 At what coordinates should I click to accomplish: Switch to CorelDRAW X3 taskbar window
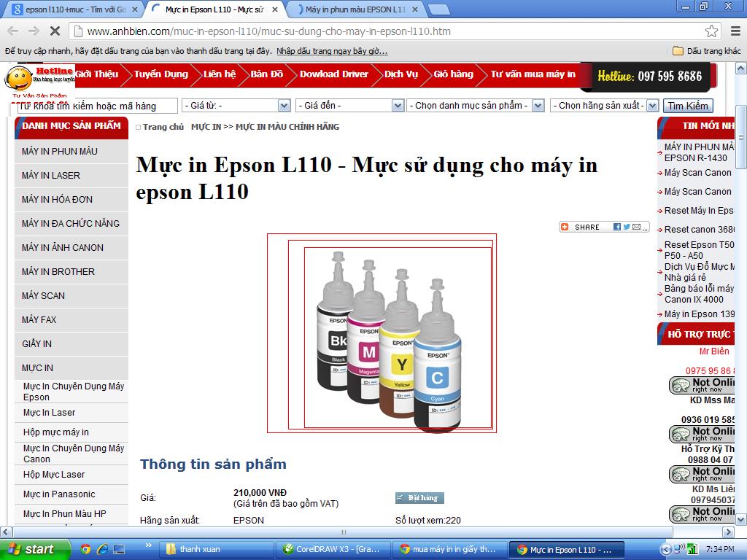[x=333, y=550]
